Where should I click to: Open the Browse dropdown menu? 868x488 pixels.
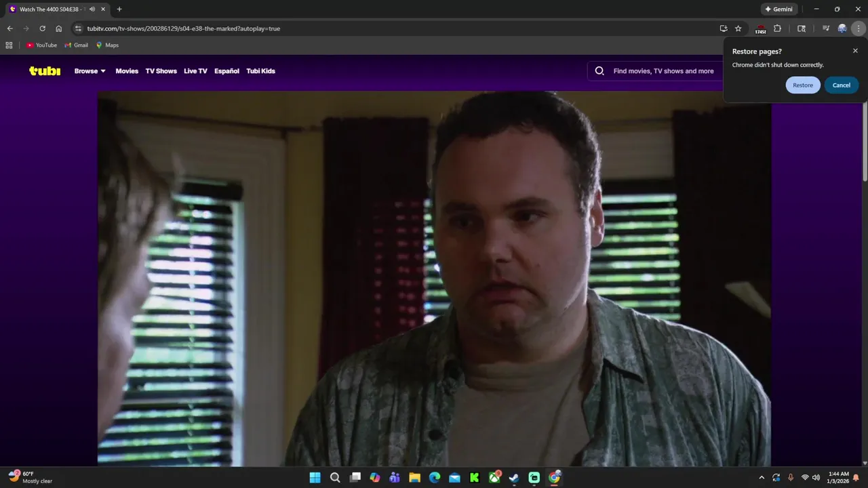pos(90,71)
